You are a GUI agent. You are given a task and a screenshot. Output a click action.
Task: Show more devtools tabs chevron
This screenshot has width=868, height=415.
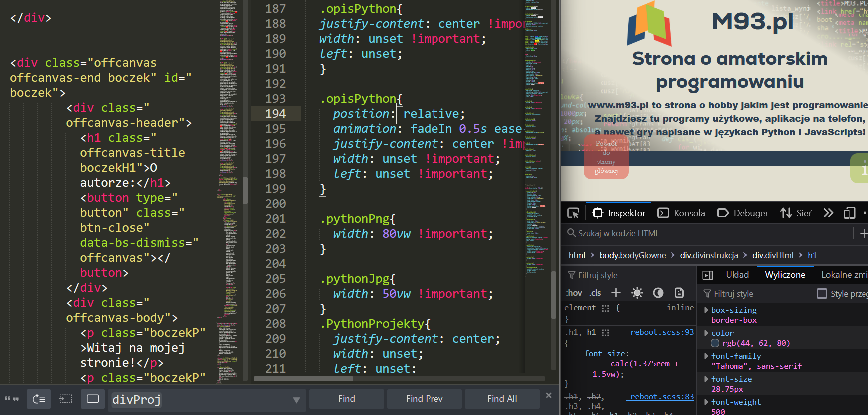[829, 213]
